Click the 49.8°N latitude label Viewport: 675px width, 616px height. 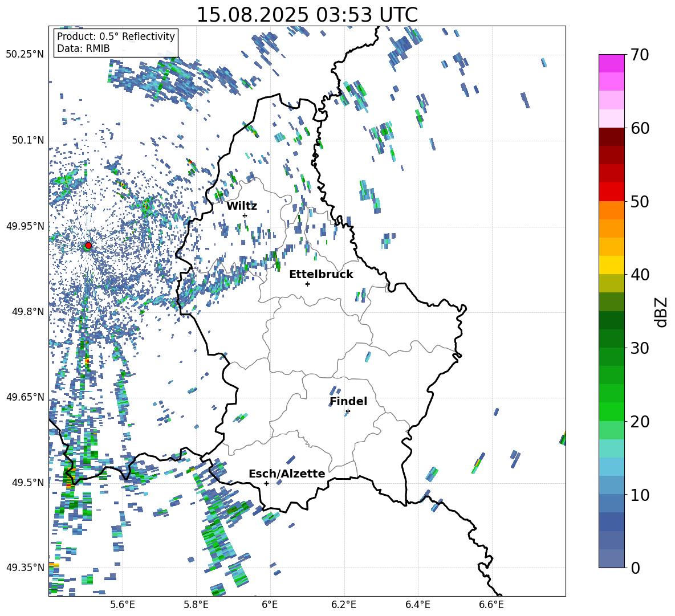(28, 312)
